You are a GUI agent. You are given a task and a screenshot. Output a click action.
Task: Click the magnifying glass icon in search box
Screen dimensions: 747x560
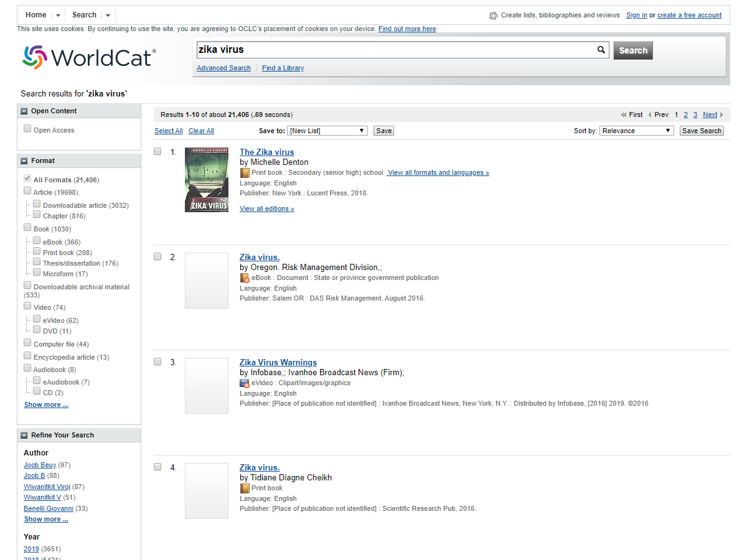601,50
